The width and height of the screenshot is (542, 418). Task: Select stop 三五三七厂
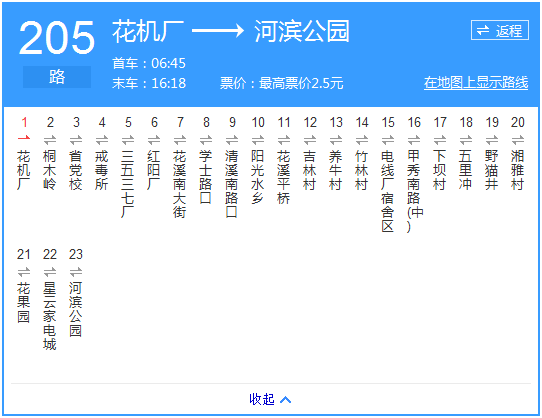click(128, 184)
